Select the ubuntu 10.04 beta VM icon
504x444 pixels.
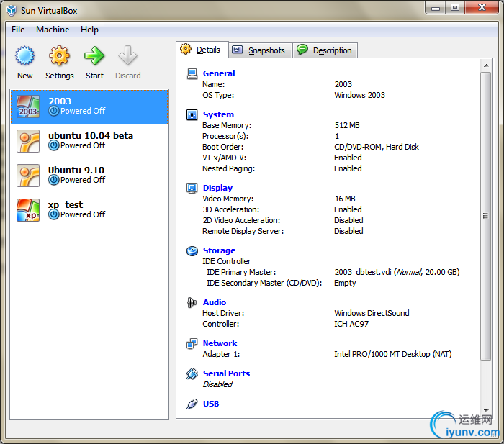[28, 141]
